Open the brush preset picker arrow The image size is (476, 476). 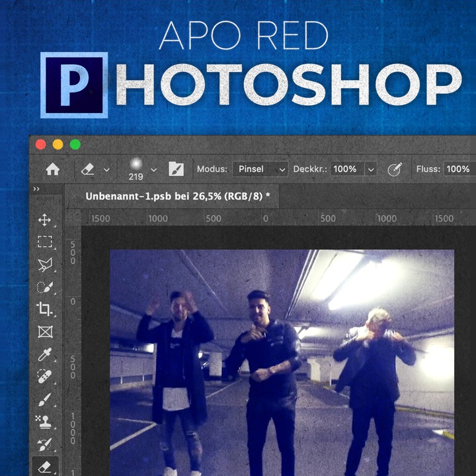(x=154, y=169)
